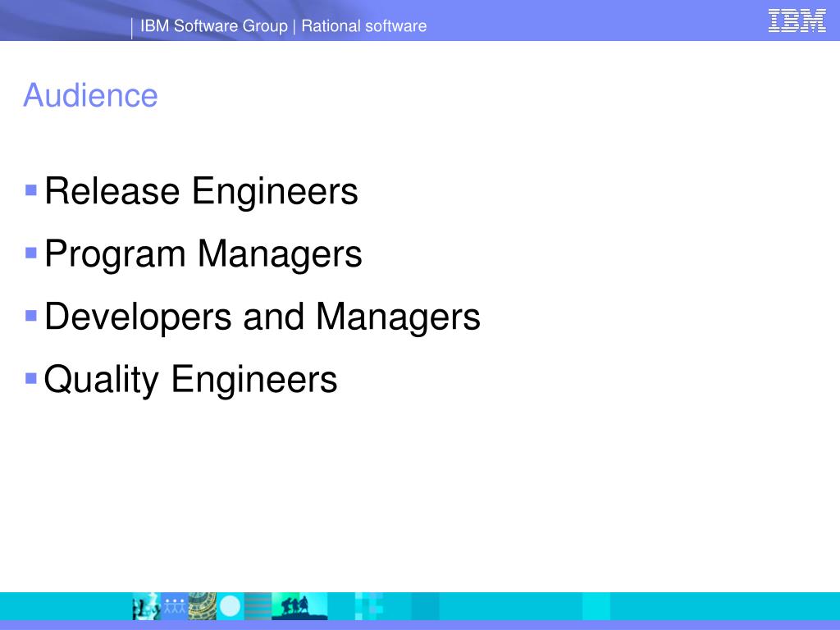Click the IBM logo in header
Viewport: 840px width, 630px height.
pyautogui.click(x=797, y=21)
